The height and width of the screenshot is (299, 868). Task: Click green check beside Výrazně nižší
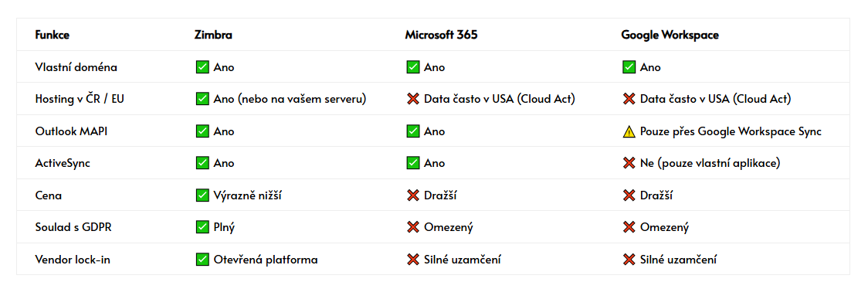[x=202, y=195]
